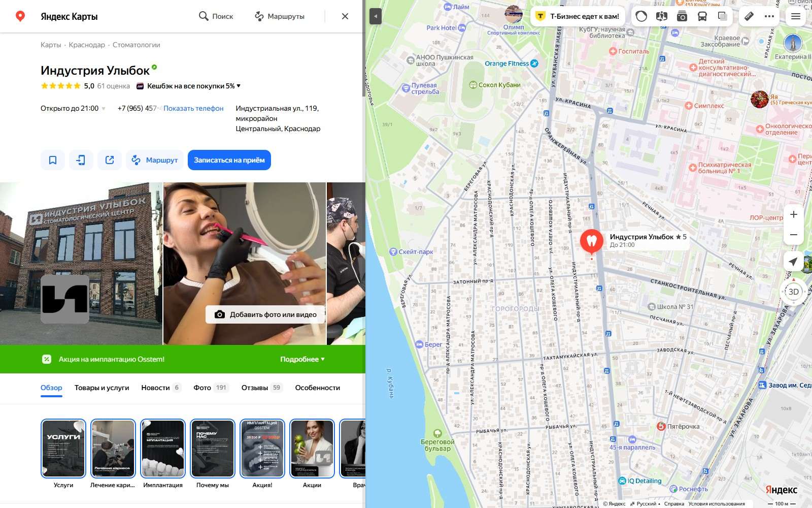The image size is (812, 508).
Task: Open Маршруты route planner
Action: 280,16
